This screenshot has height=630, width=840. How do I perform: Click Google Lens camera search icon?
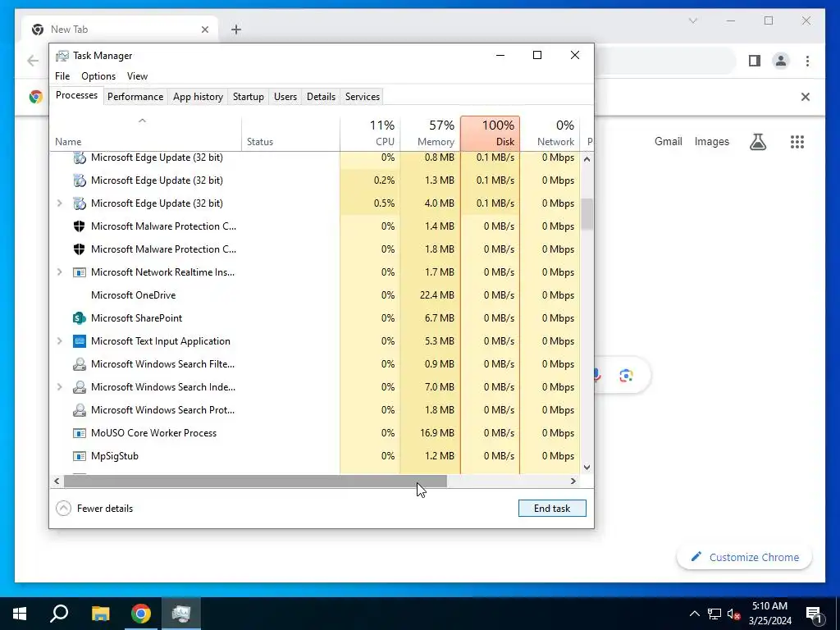tap(626, 376)
